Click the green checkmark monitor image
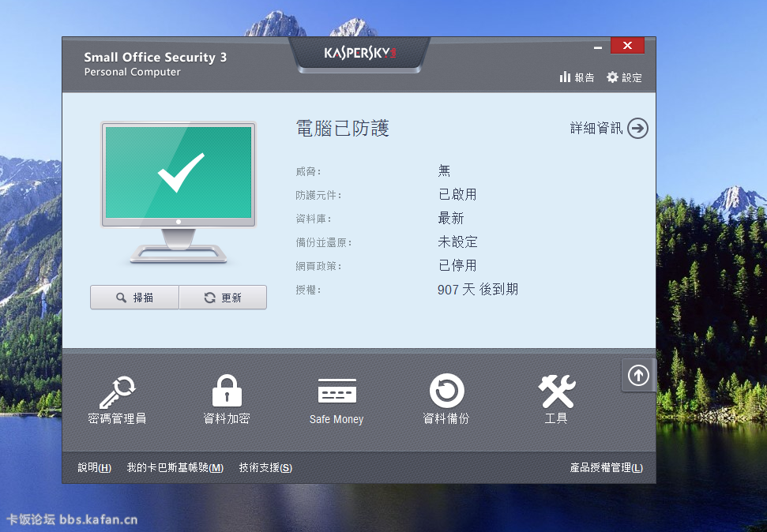The image size is (767, 532). (179, 192)
